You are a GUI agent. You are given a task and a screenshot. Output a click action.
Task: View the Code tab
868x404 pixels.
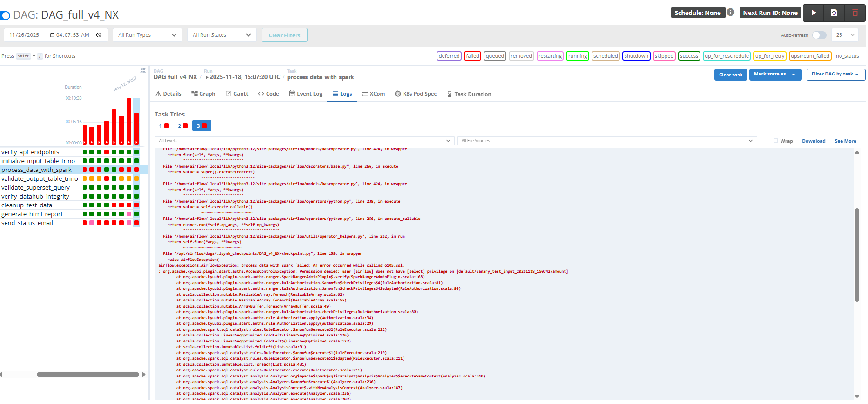point(269,94)
